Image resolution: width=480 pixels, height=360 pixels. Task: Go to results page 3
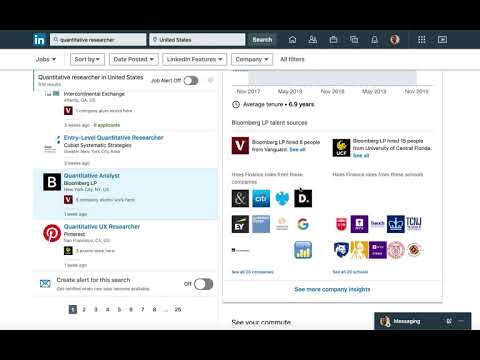(x=96, y=310)
